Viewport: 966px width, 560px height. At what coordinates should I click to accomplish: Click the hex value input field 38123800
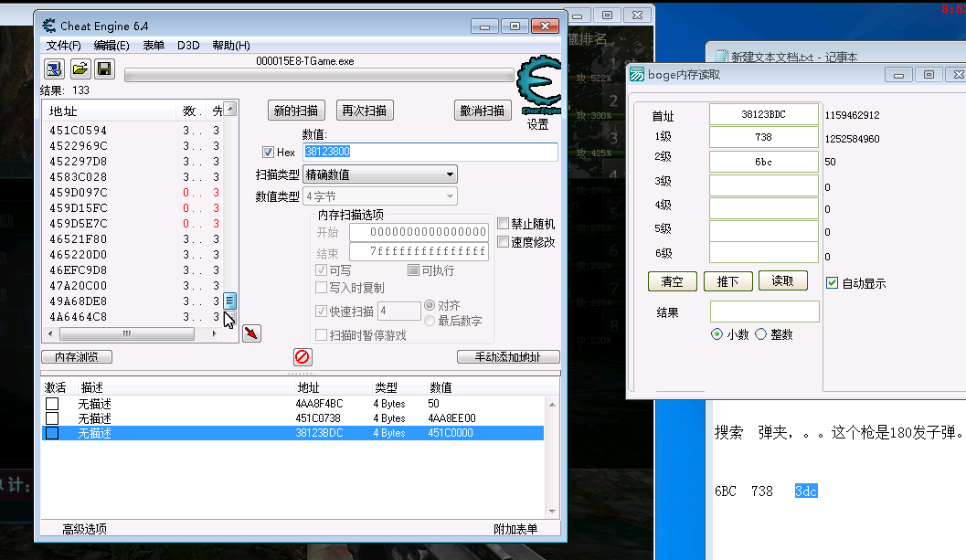tap(430, 152)
